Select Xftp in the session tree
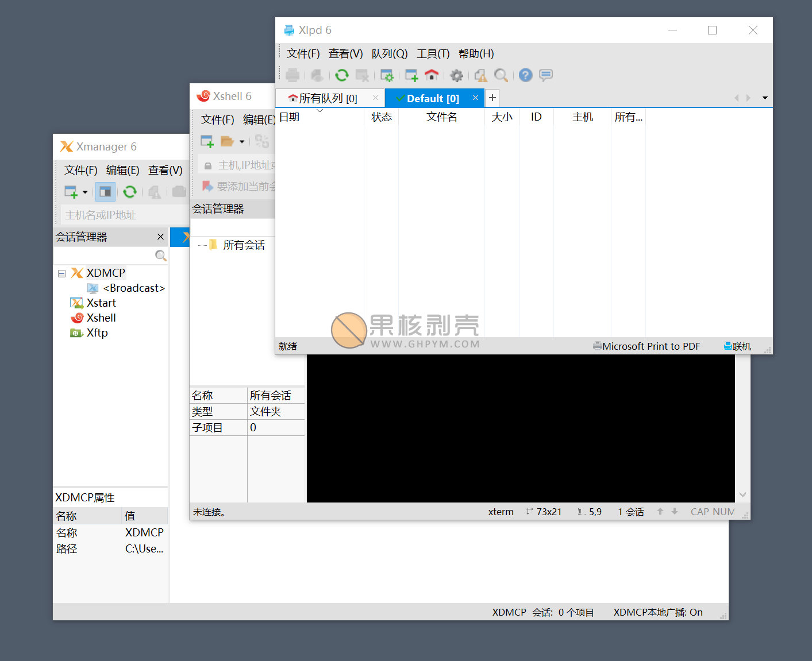Viewport: 812px width, 661px height. click(97, 333)
